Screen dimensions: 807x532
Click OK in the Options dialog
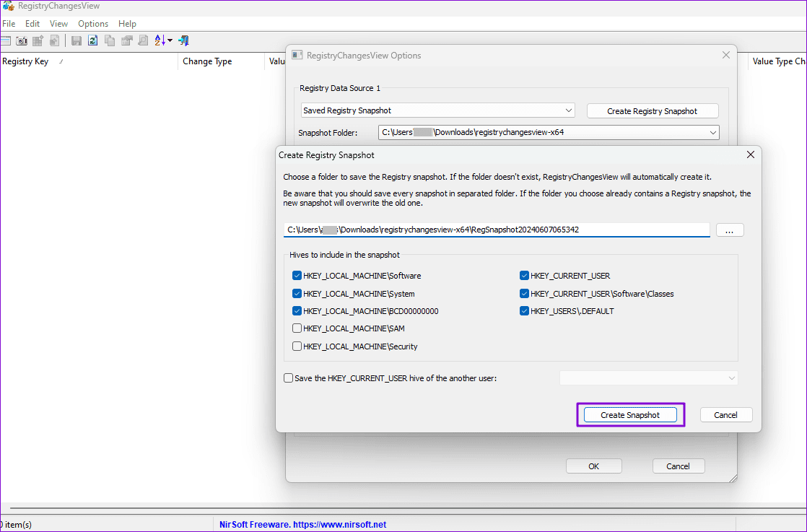click(594, 466)
